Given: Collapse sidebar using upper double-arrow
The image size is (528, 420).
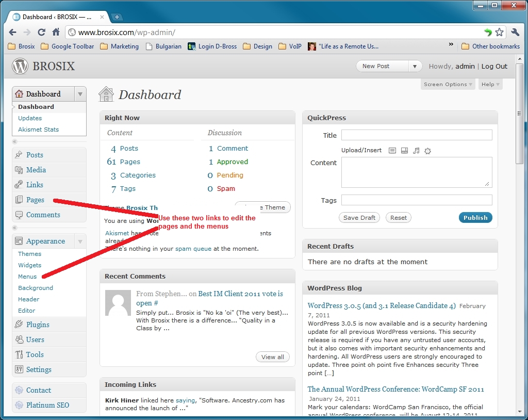Looking at the screenshot, I should 14,141.
